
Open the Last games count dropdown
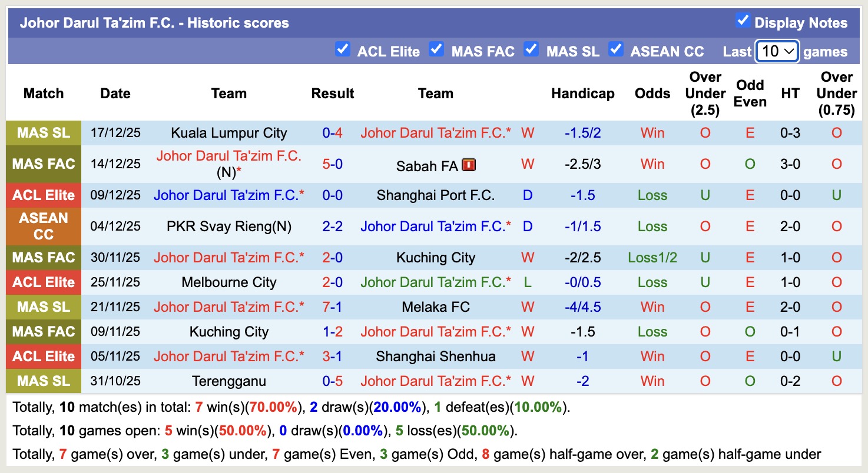tap(777, 51)
